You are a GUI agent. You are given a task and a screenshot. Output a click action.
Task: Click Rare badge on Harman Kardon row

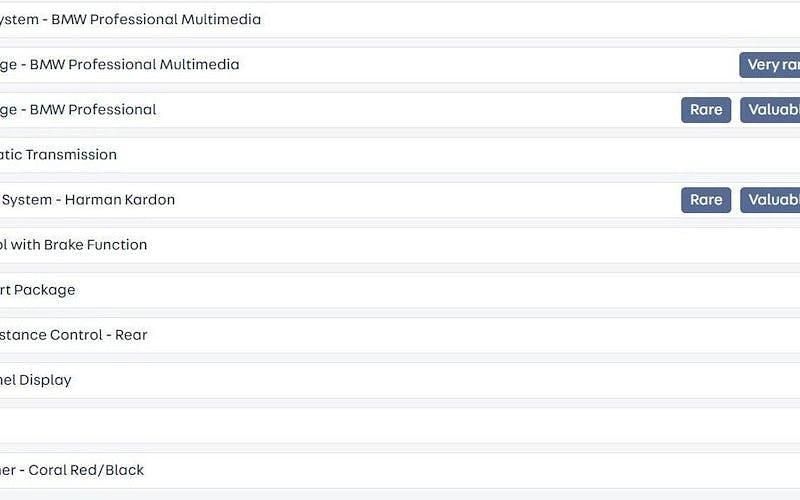coord(706,200)
